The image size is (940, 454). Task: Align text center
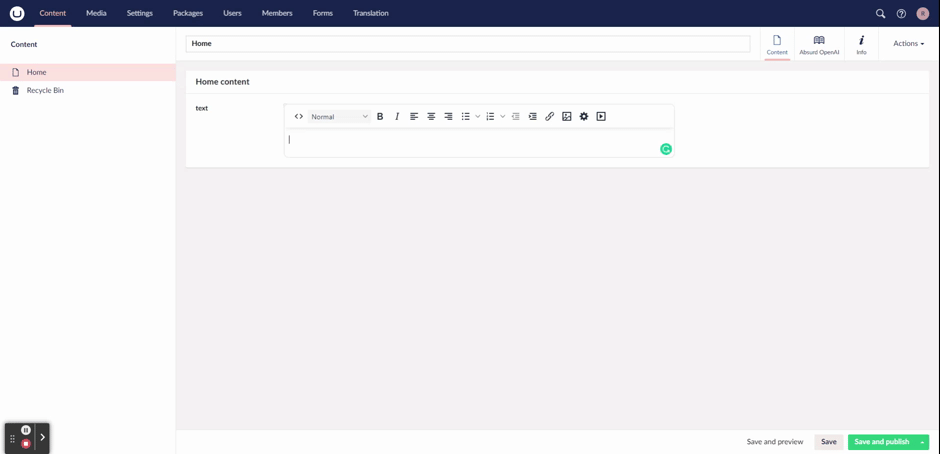coord(431,116)
